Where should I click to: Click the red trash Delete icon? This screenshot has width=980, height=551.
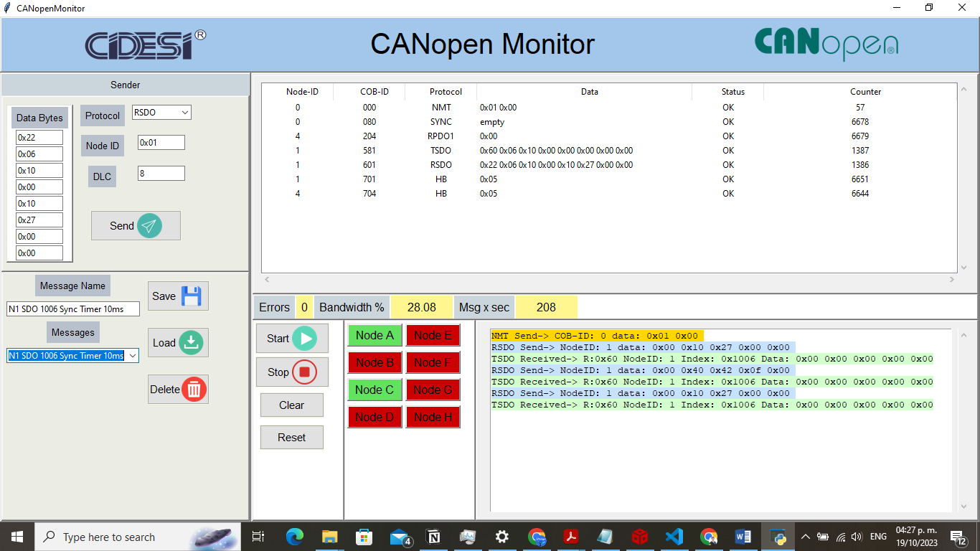point(192,389)
